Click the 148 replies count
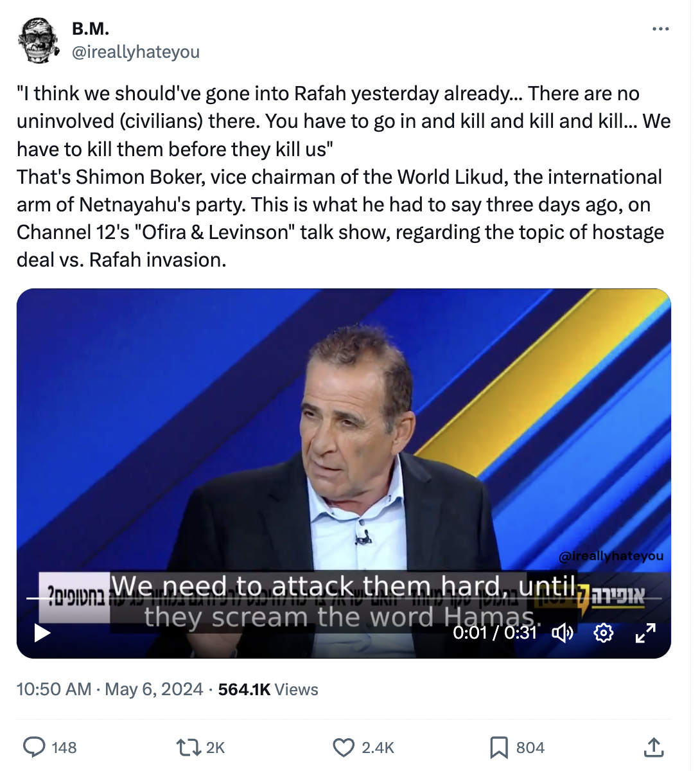 pyautogui.click(x=64, y=747)
